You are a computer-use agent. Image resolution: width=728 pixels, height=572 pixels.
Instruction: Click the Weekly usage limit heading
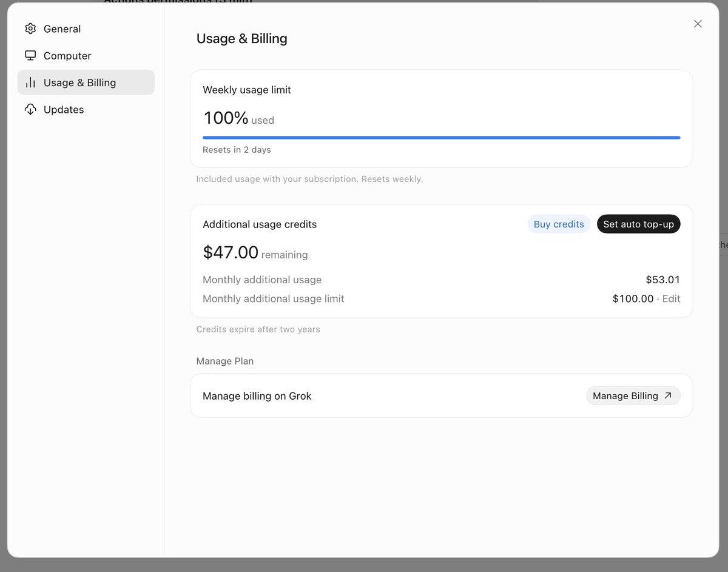(x=247, y=90)
